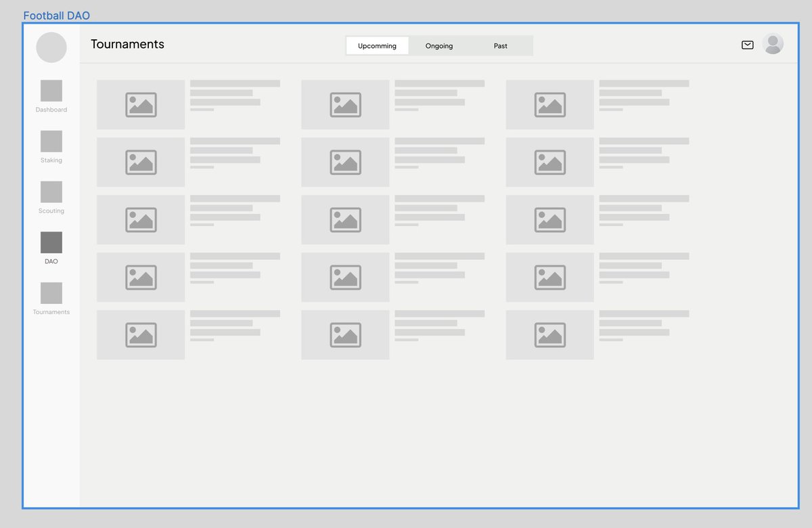
Task: Open third-row card image in middle column
Action: point(345,220)
